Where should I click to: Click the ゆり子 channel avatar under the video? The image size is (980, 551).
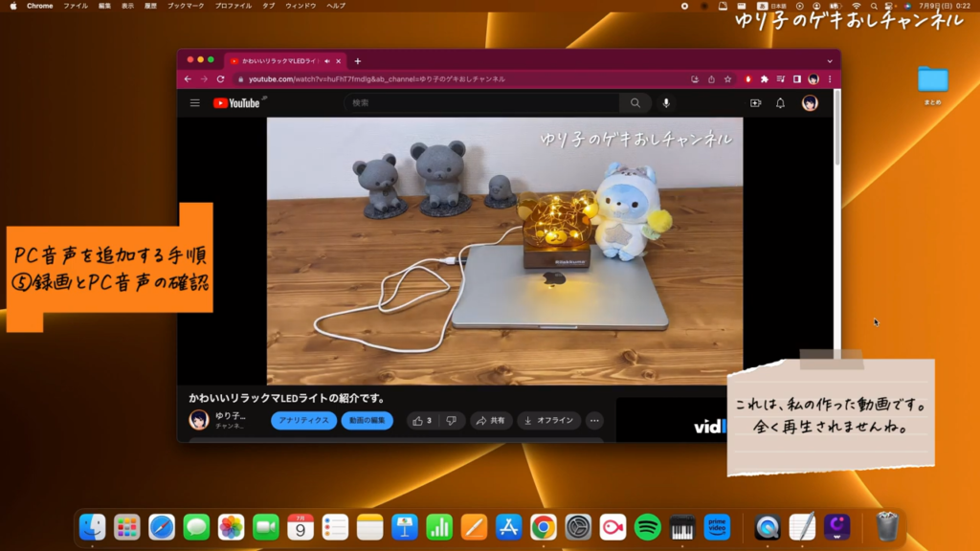[199, 420]
